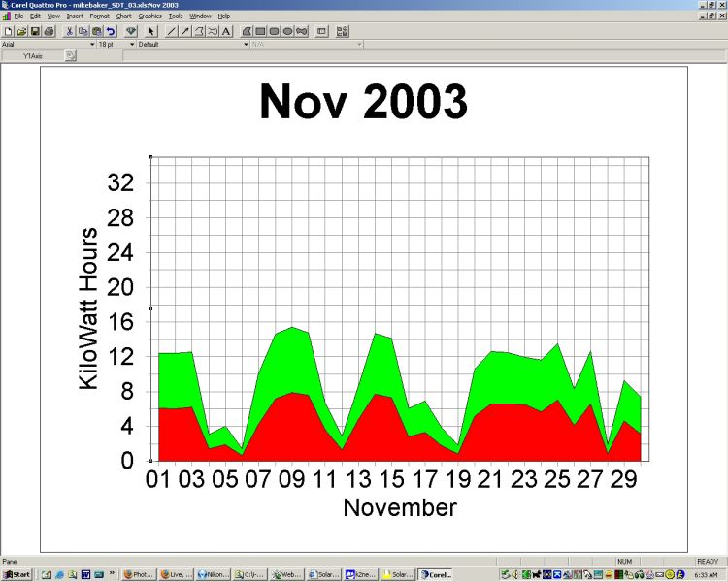Cut selection with the scissors icon

pos(70,31)
